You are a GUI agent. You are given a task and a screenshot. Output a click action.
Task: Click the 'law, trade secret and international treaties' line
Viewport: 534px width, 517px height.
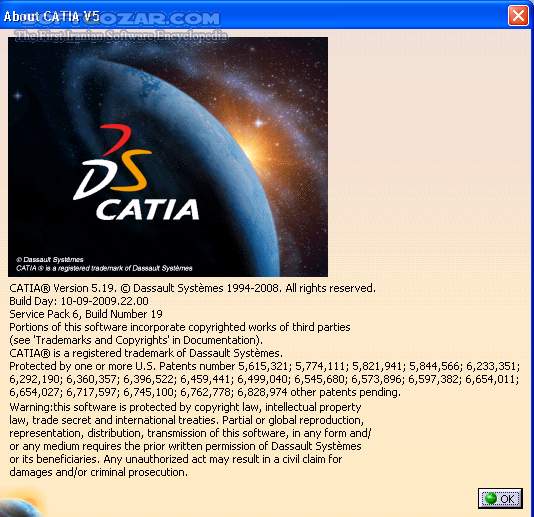pyautogui.click(x=187, y=420)
